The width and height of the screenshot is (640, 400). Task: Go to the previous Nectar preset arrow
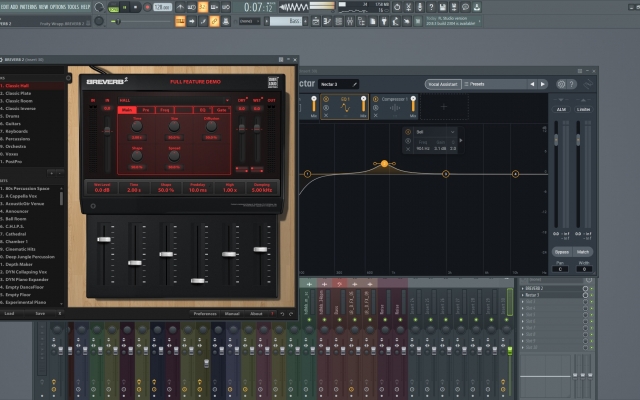tap(532, 84)
